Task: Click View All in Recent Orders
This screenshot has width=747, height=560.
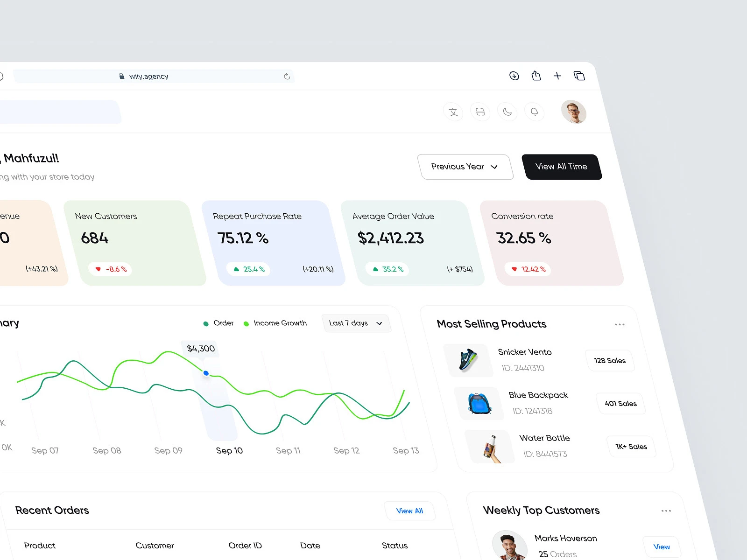Action: (410, 511)
